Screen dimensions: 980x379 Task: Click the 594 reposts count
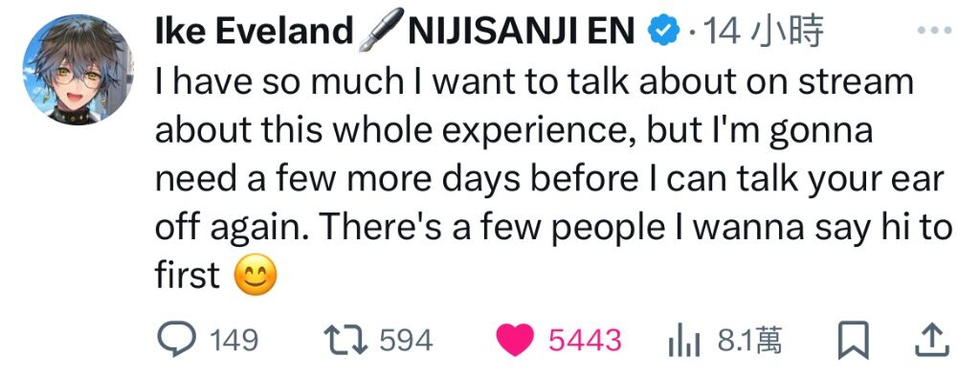(x=406, y=341)
